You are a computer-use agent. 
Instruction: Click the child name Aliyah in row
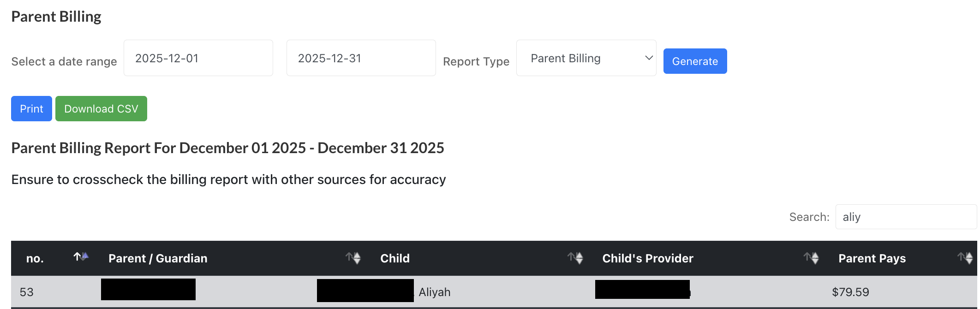pyautogui.click(x=434, y=292)
